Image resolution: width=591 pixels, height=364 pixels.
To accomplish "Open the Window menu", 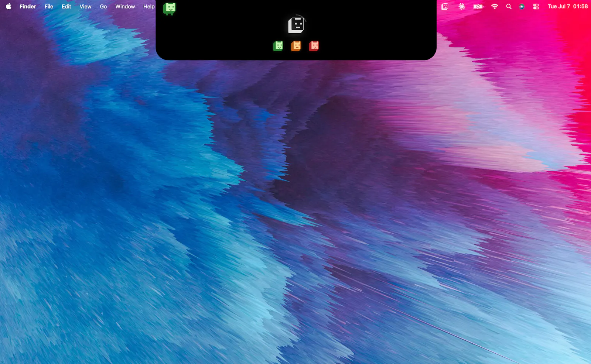I will (x=125, y=6).
